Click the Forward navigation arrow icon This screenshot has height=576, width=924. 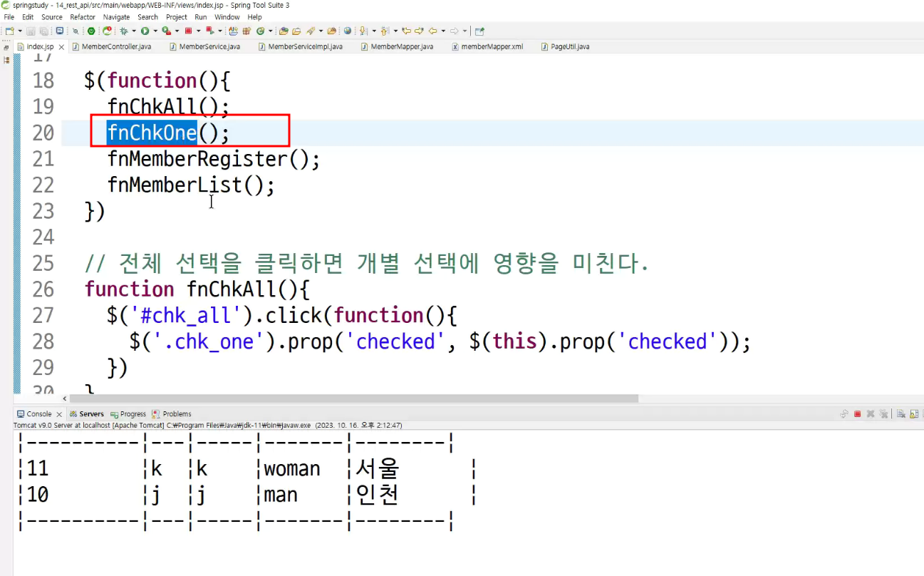point(454,31)
